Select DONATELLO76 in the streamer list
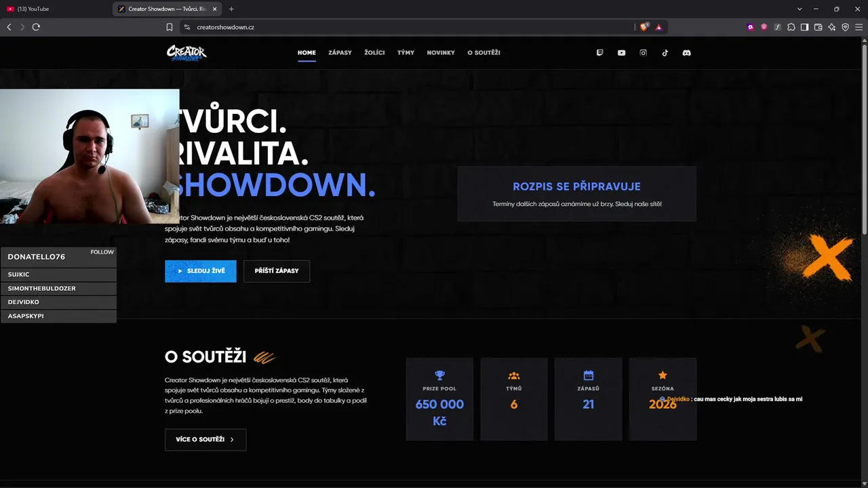Screen dimensions: 868x488 (37, 257)
